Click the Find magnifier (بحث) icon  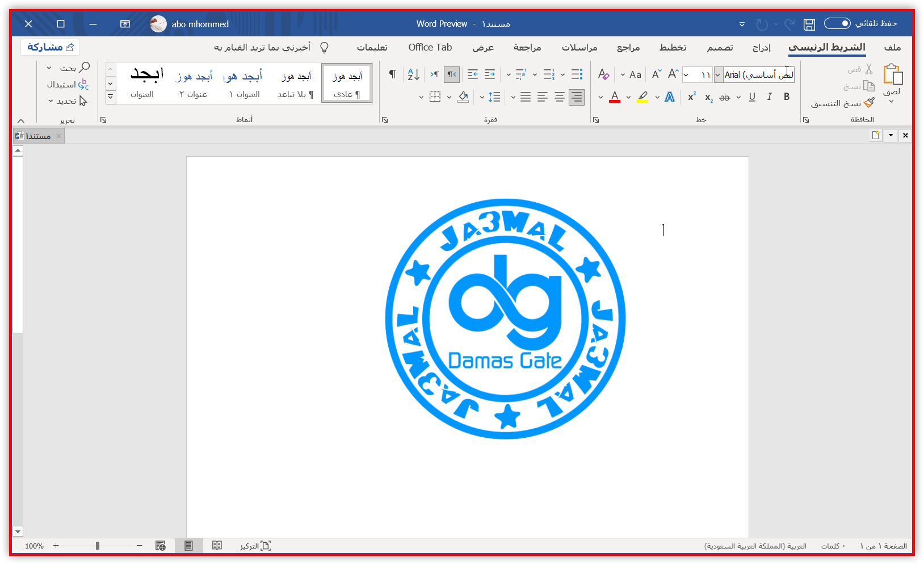pyautogui.click(x=85, y=68)
